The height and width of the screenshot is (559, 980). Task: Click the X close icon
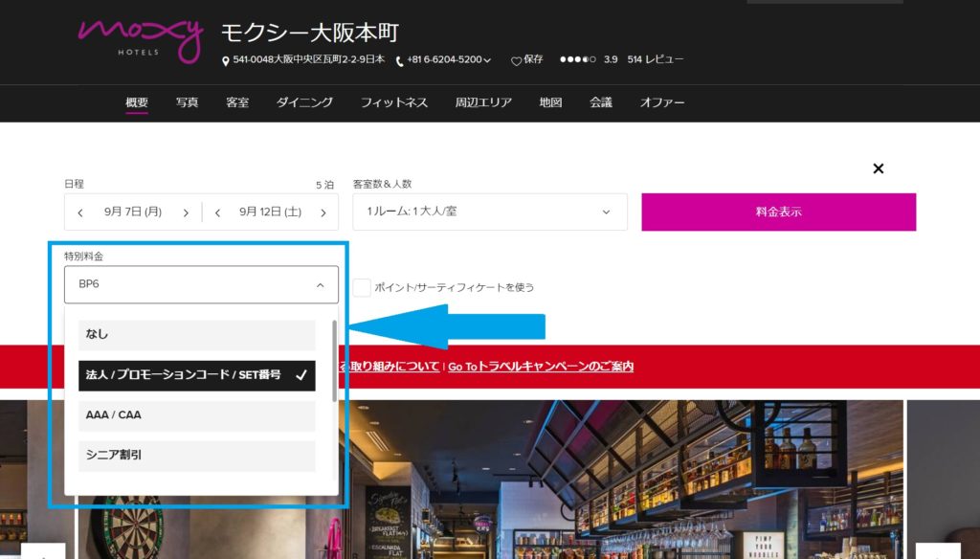878,168
